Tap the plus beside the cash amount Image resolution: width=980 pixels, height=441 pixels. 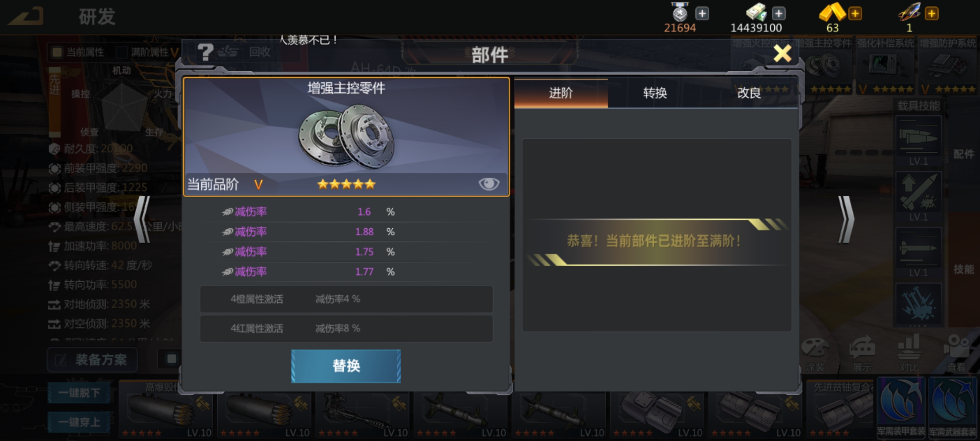pos(779,13)
